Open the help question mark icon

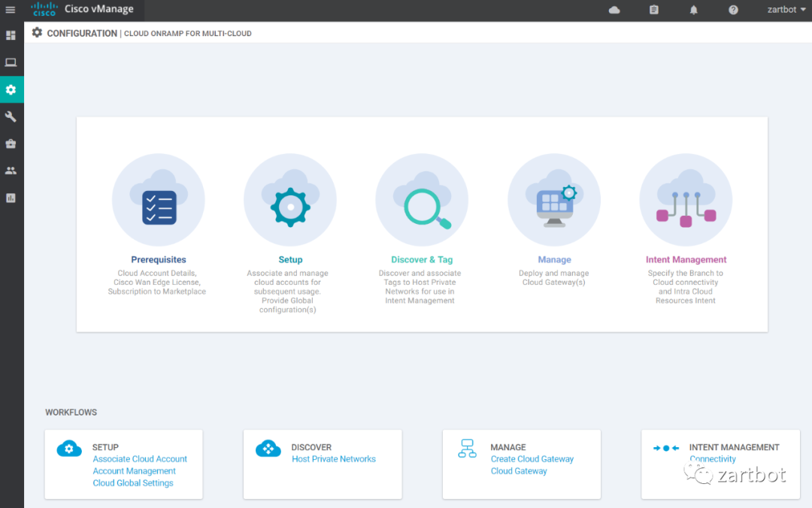(x=733, y=10)
